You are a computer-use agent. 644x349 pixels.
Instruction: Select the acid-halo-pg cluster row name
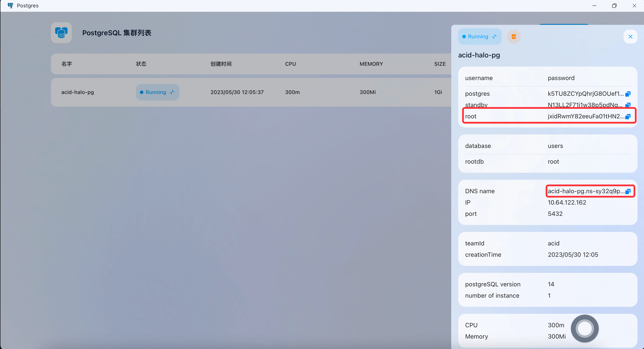(x=77, y=92)
